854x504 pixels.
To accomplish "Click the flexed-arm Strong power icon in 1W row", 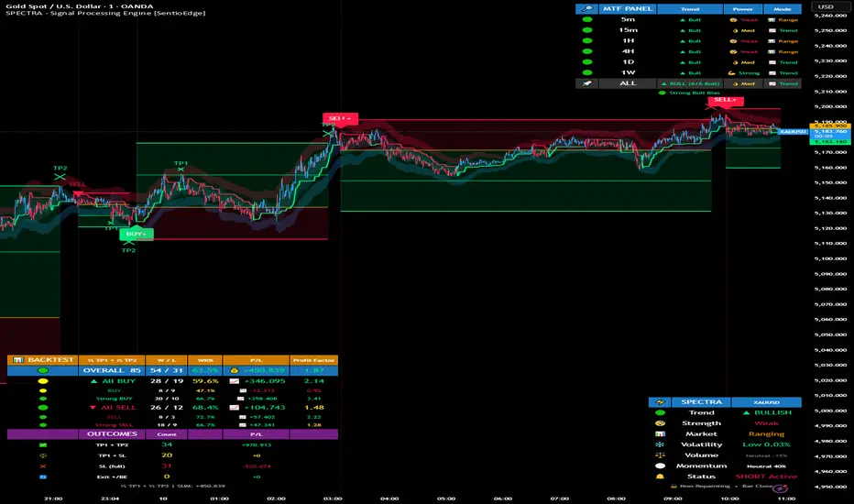I will (x=732, y=73).
